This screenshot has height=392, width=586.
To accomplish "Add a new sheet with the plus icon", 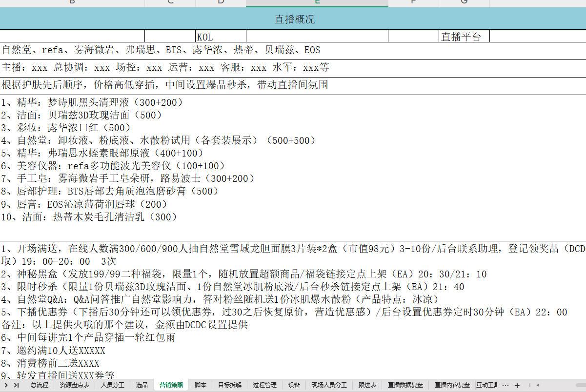I will [x=517, y=385].
